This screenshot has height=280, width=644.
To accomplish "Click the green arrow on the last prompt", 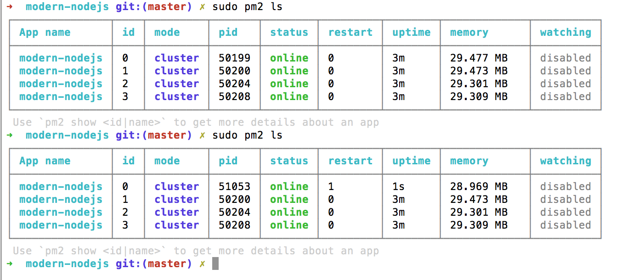I will click(x=10, y=264).
